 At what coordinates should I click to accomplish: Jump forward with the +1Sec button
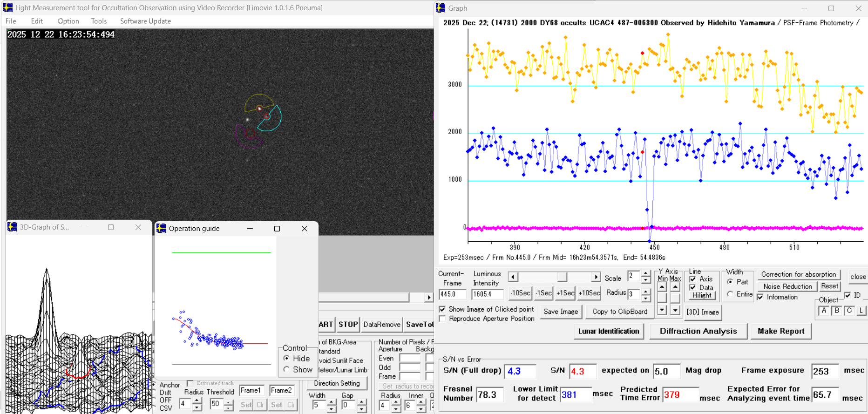565,293
